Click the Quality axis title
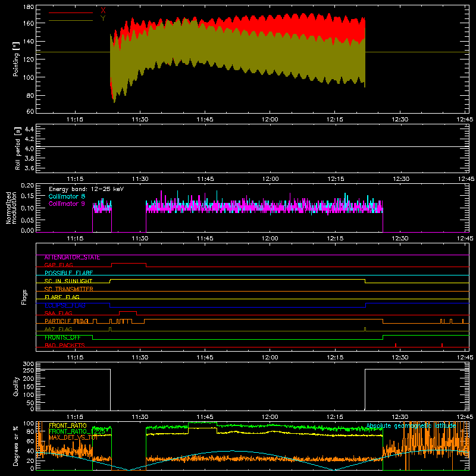This screenshot has height=476, width=476. click(x=16, y=386)
